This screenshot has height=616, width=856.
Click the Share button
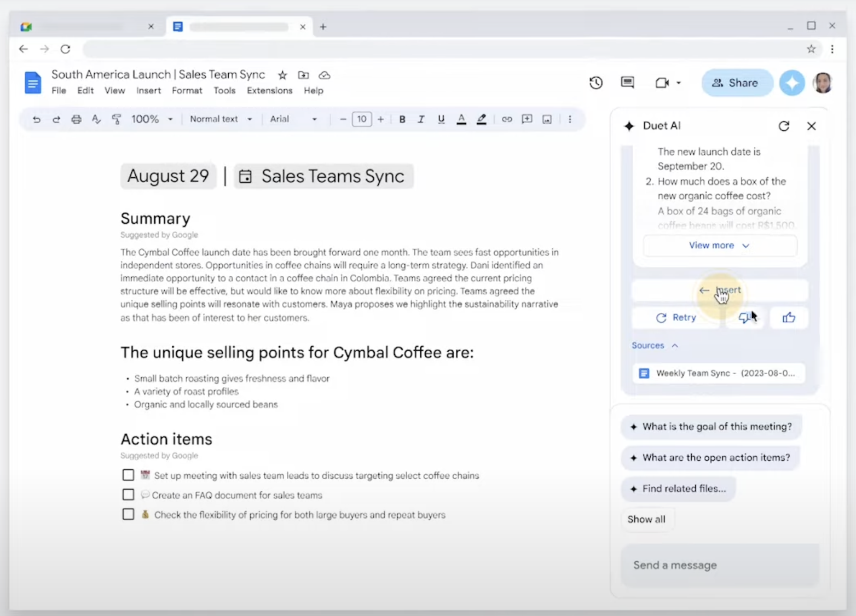point(737,83)
